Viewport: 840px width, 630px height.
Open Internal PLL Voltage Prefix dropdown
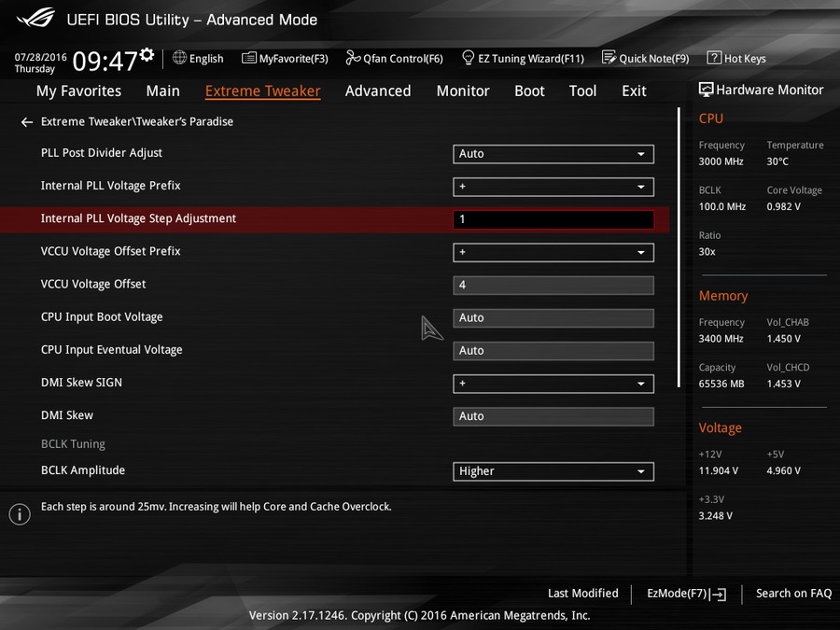[x=553, y=187]
